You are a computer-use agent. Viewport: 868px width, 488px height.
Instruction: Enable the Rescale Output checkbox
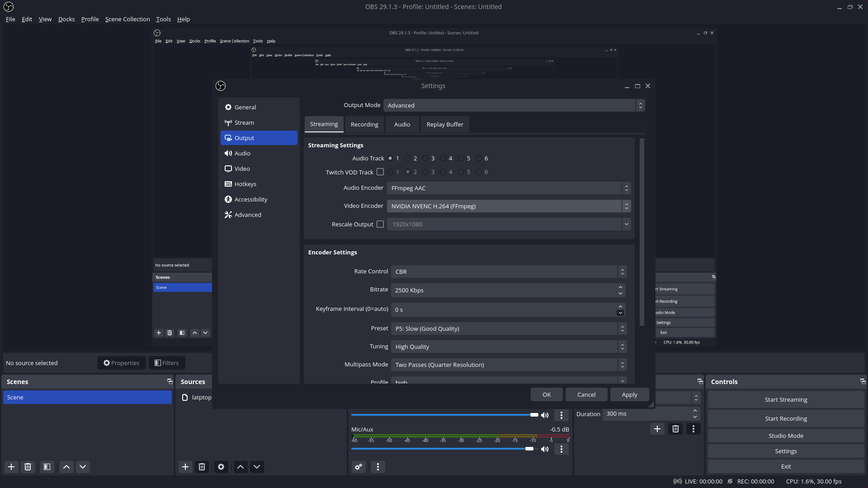pyautogui.click(x=380, y=224)
